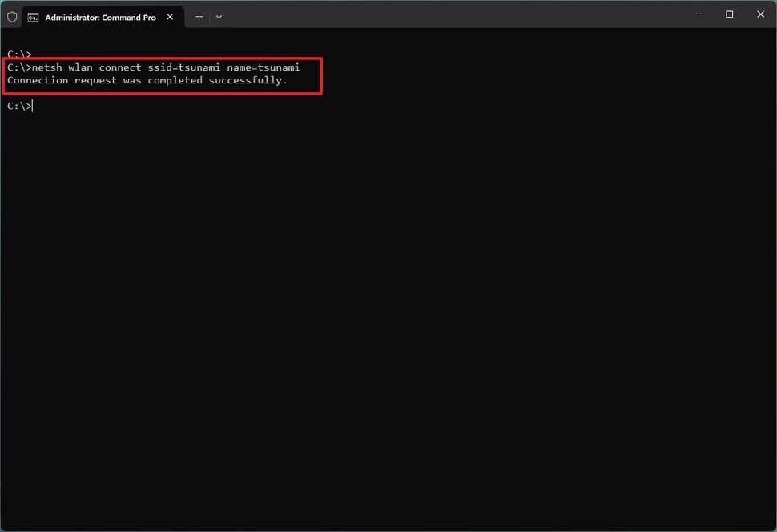Click the maximize window icon

729,14
